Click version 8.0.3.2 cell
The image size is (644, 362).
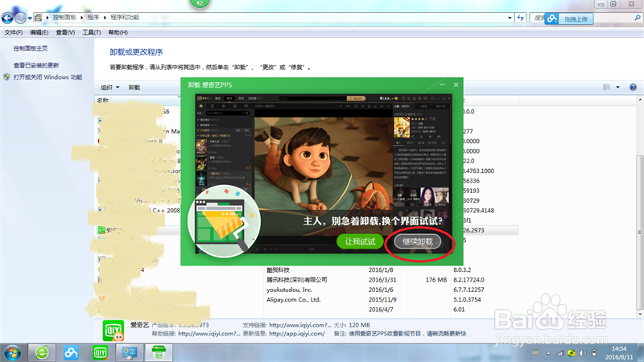462,270
